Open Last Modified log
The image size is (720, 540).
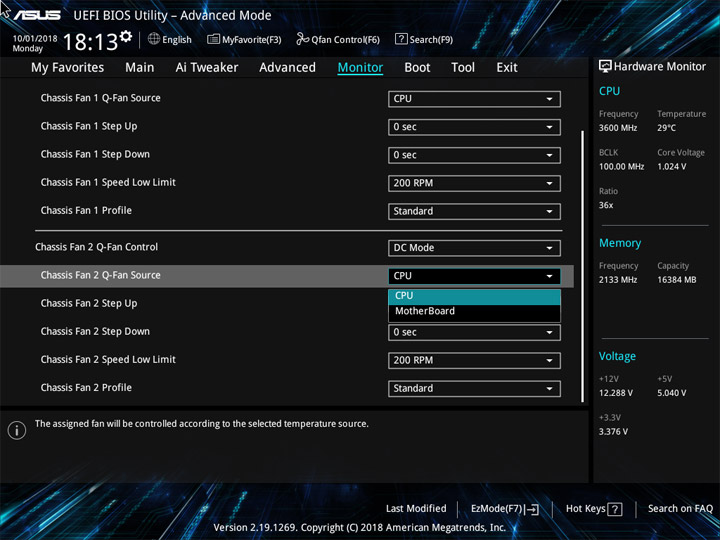pyautogui.click(x=416, y=509)
